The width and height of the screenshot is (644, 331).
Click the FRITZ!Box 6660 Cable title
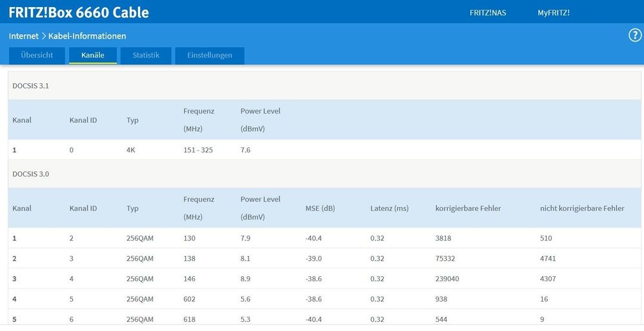tap(79, 12)
